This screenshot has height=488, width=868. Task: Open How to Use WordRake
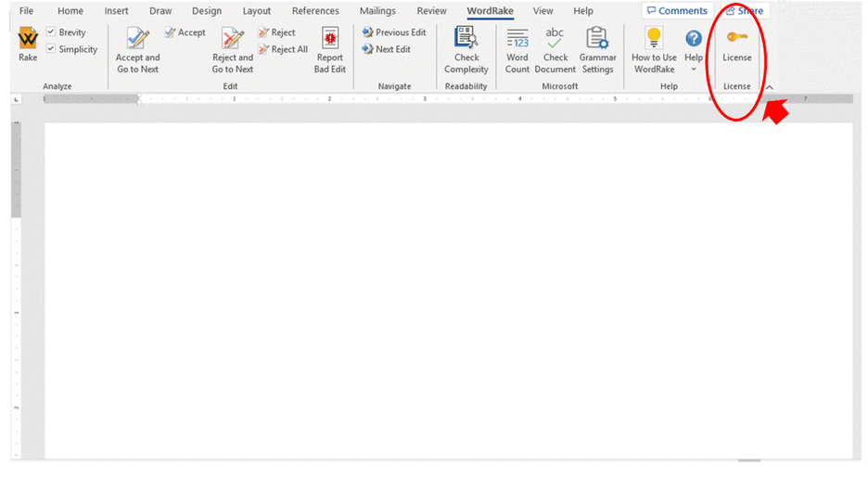[x=654, y=50]
